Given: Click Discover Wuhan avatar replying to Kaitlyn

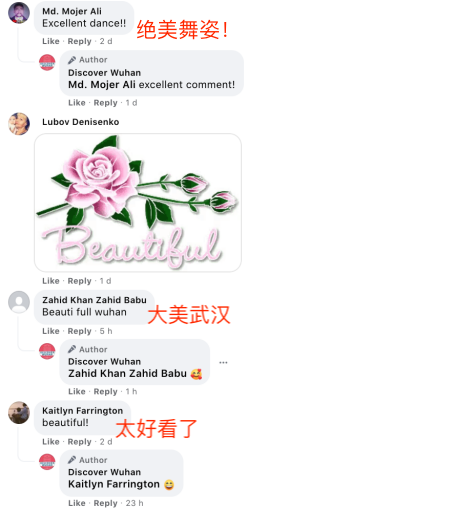Looking at the screenshot, I should pos(47,462).
